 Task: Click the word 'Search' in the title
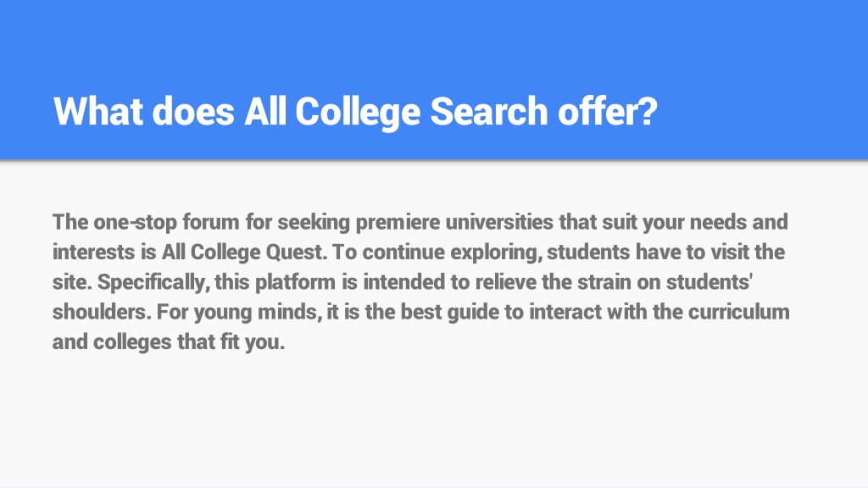click(x=489, y=111)
